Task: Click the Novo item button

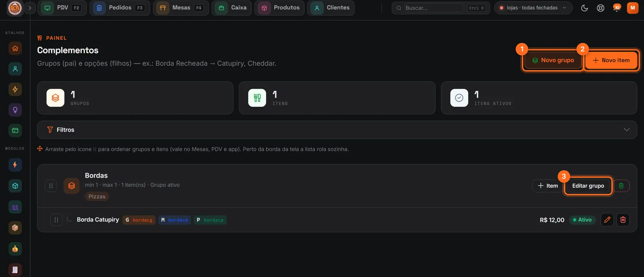Action: (x=611, y=60)
